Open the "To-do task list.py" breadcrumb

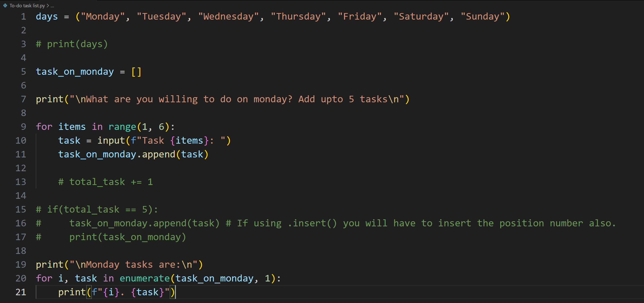tap(27, 6)
